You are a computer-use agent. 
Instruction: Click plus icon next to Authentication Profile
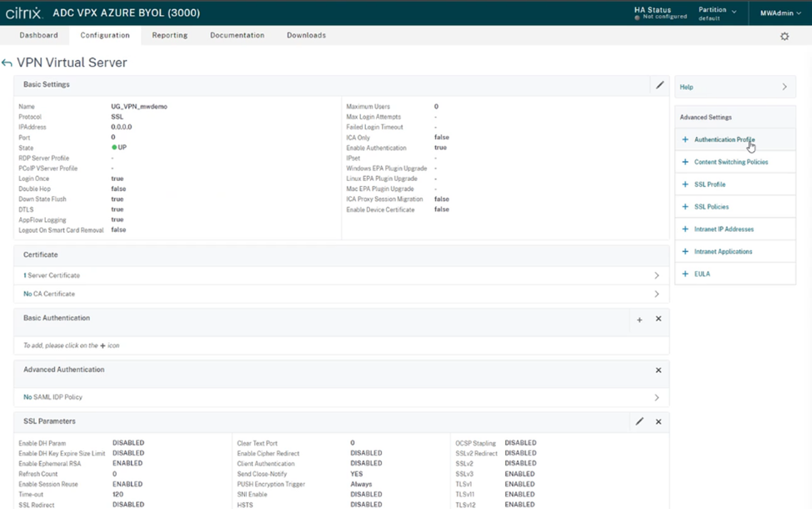[685, 139]
